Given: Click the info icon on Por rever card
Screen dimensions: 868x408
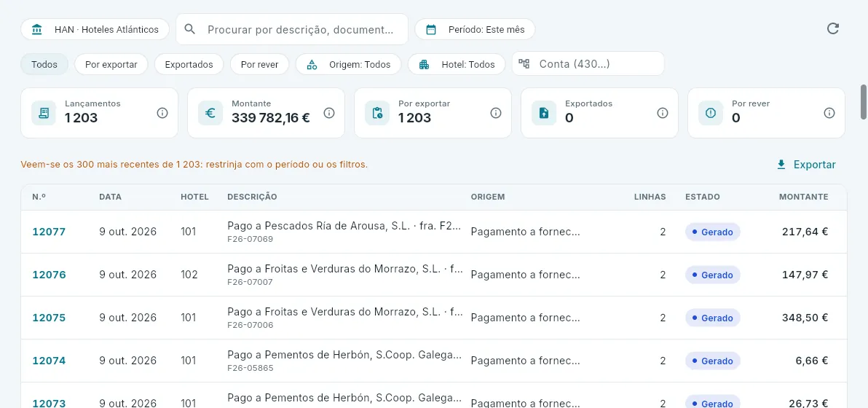Looking at the screenshot, I should 829,113.
